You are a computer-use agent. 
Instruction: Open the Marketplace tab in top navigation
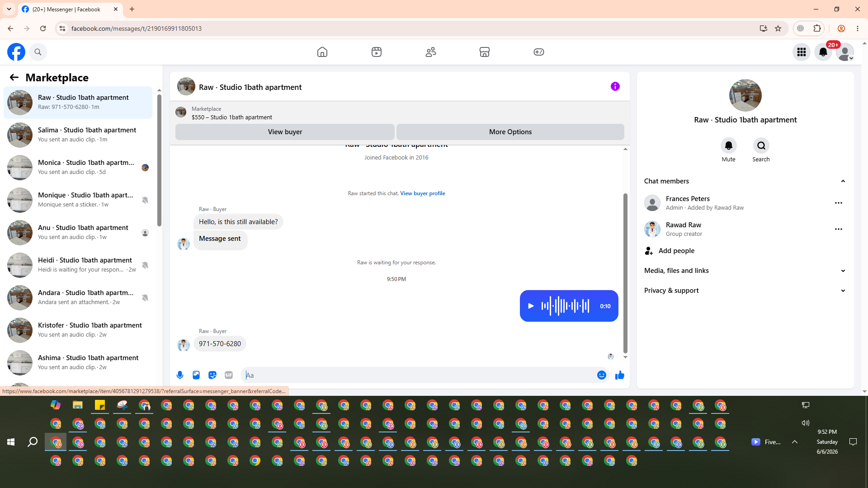pos(485,52)
